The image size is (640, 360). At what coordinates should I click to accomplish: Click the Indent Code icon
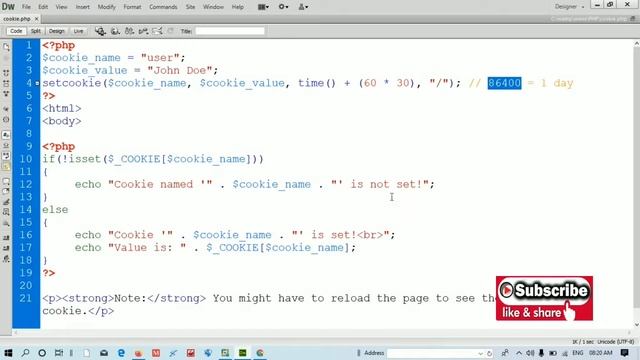pyautogui.click(x=6, y=238)
